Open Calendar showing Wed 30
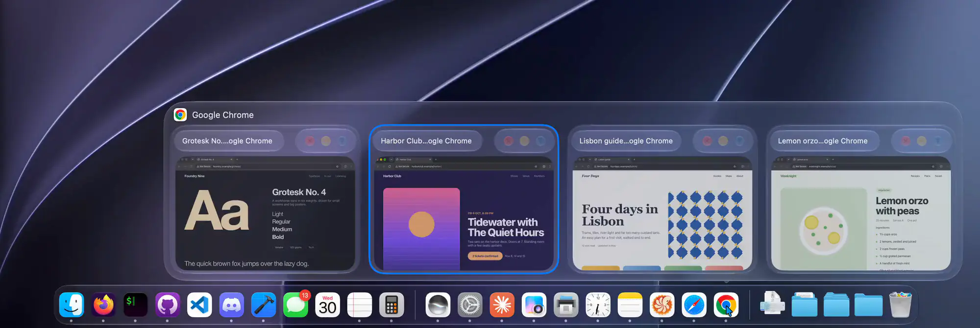 327,305
